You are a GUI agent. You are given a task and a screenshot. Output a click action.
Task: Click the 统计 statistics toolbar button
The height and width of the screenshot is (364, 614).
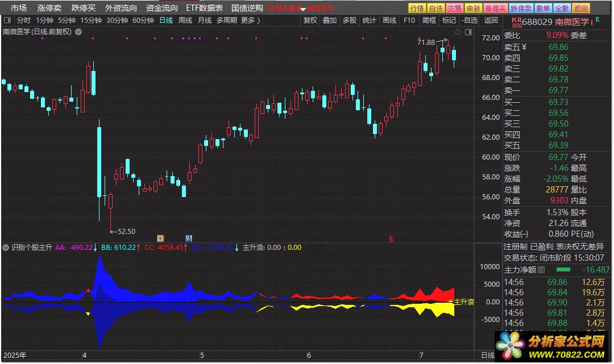coord(370,20)
